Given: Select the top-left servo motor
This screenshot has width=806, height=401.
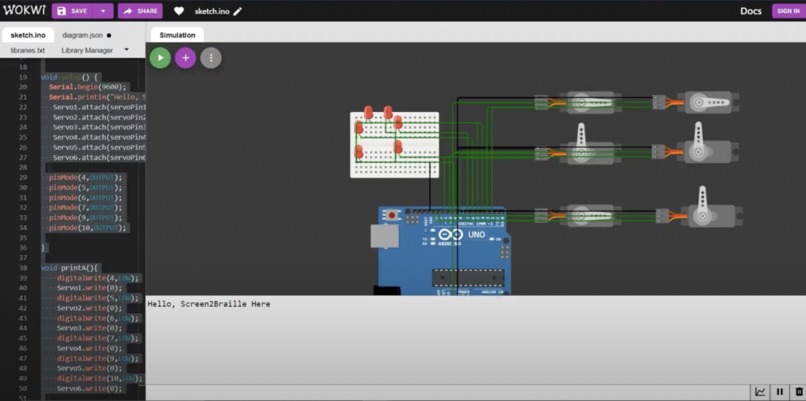Looking at the screenshot, I should (x=576, y=103).
